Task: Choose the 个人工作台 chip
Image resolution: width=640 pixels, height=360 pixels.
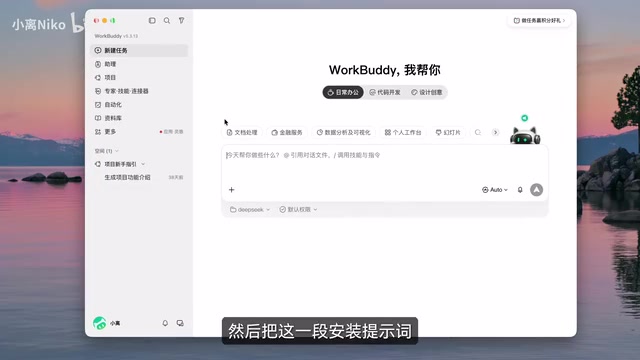Action: [403, 132]
